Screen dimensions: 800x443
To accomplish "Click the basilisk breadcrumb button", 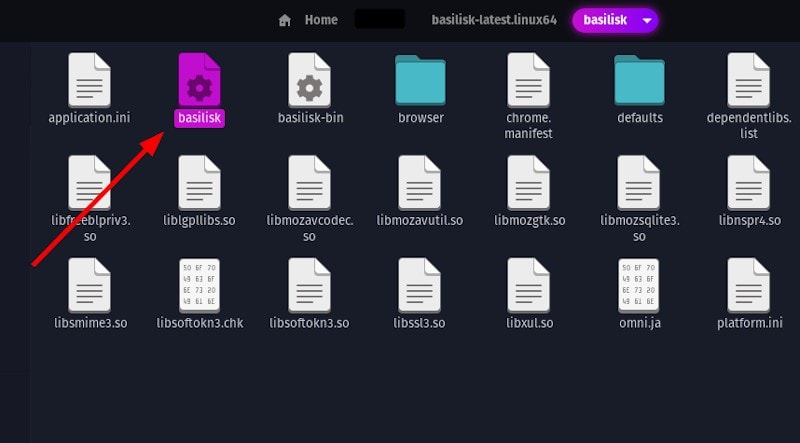I will tap(605, 20).
